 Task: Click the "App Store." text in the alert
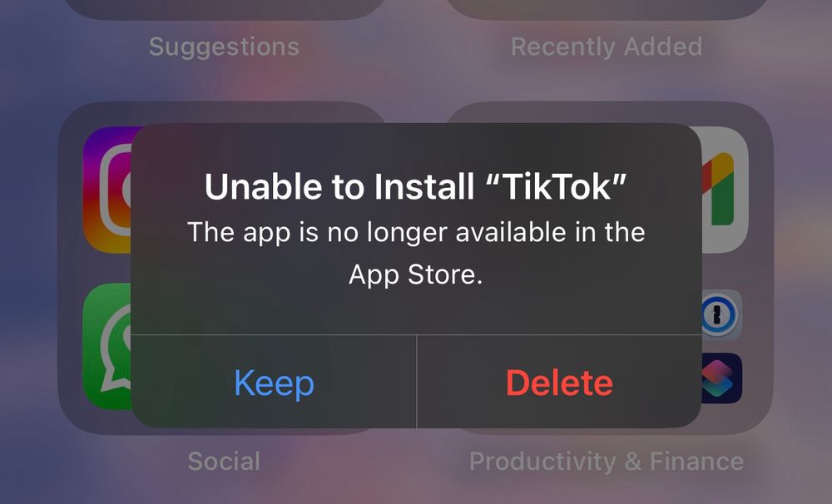[416, 274]
